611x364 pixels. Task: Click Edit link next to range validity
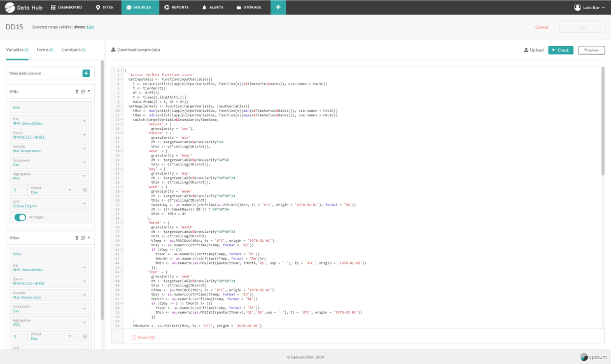[x=90, y=27]
